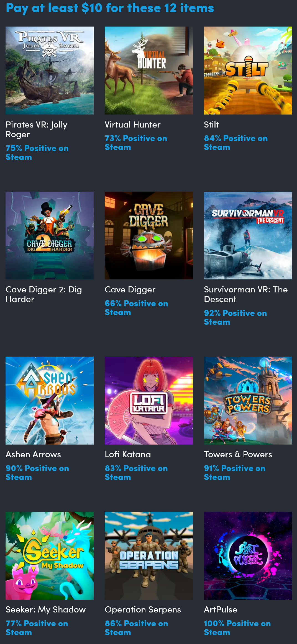Image resolution: width=297 pixels, height=644 pixels.
Task: Select the 'Pay at least $10' tier heading
Action: coord(110,8)
